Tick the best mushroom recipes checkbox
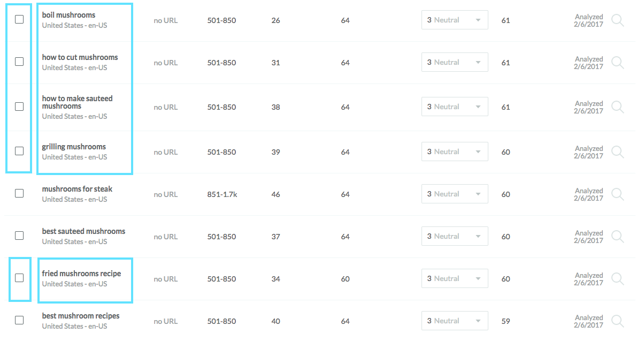Image resolution: width=644 pixels, height=341 pixels. 19,320
